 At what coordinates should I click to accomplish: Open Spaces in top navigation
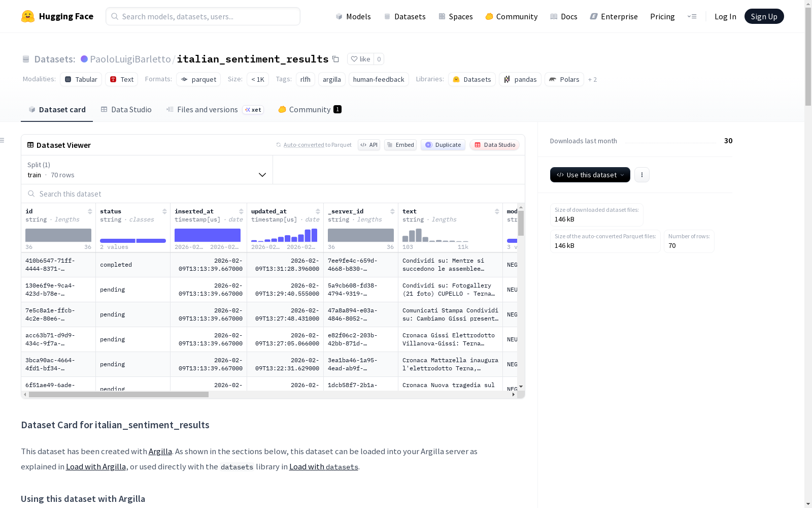(x=455, y=16)
